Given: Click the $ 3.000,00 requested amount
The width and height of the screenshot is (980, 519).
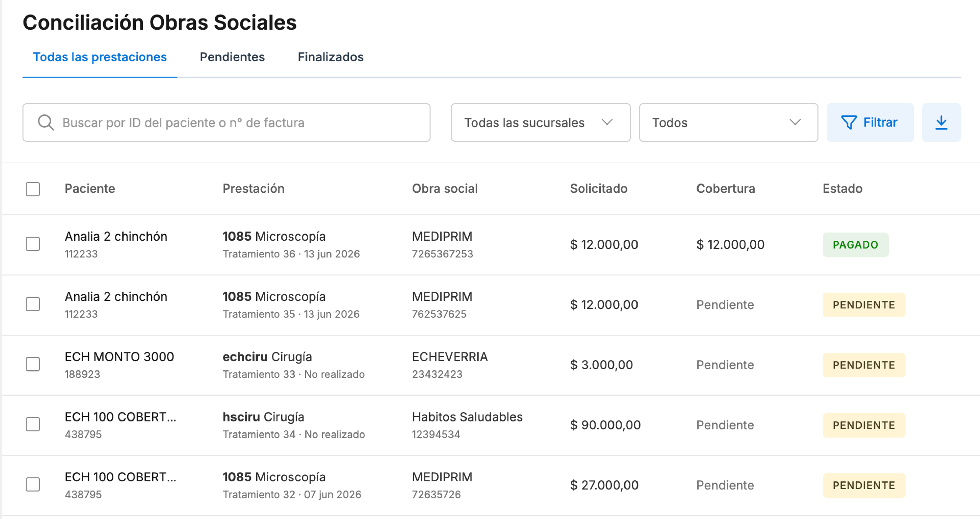Looking at the screenshot, I should [x=602, y=365].
